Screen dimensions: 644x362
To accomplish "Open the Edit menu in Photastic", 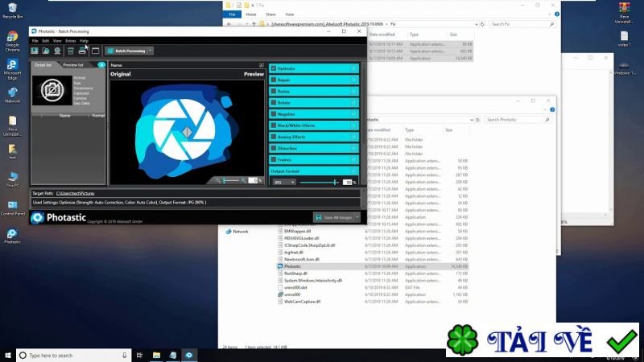I will coord(46,41).
